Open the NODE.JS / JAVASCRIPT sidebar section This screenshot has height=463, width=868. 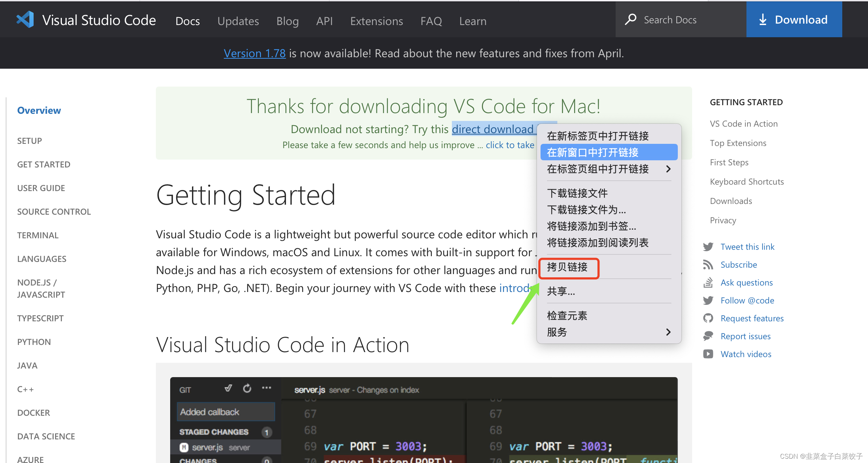[x=41, y=288]
